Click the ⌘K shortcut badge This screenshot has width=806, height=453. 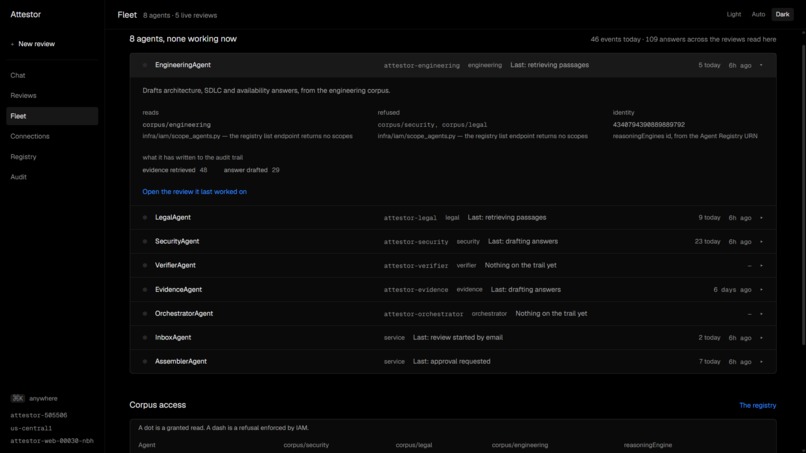[17, 398]
